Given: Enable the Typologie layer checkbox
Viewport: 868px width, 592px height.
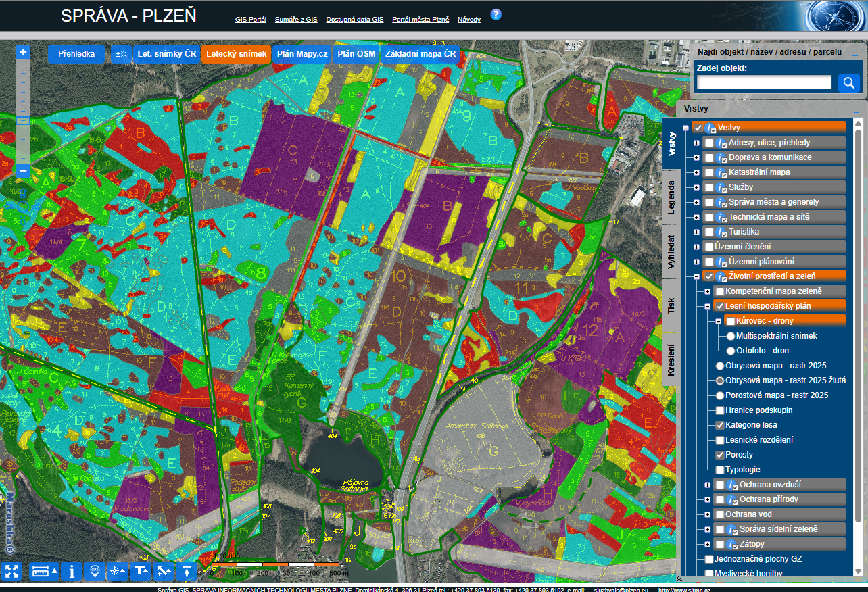Looking at the screenshot, I should pyautogui.click(x=720, y=470).
